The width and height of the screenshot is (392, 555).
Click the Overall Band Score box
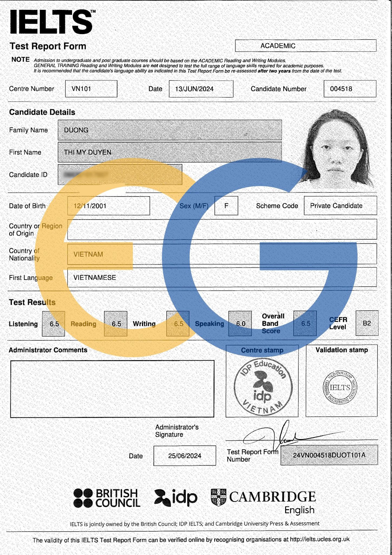pyautogui.click(x=305, y=324)
